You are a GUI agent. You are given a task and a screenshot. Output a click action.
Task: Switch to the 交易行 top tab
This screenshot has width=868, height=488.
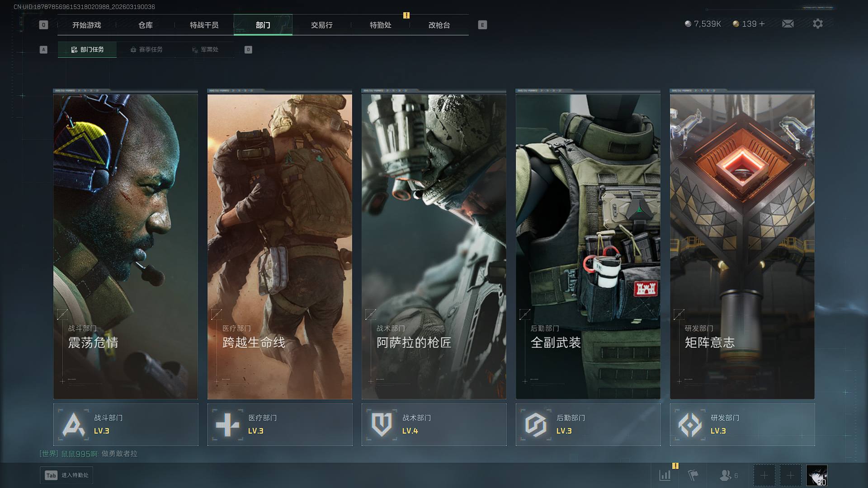pyautogui.click(x=321, y=25)
